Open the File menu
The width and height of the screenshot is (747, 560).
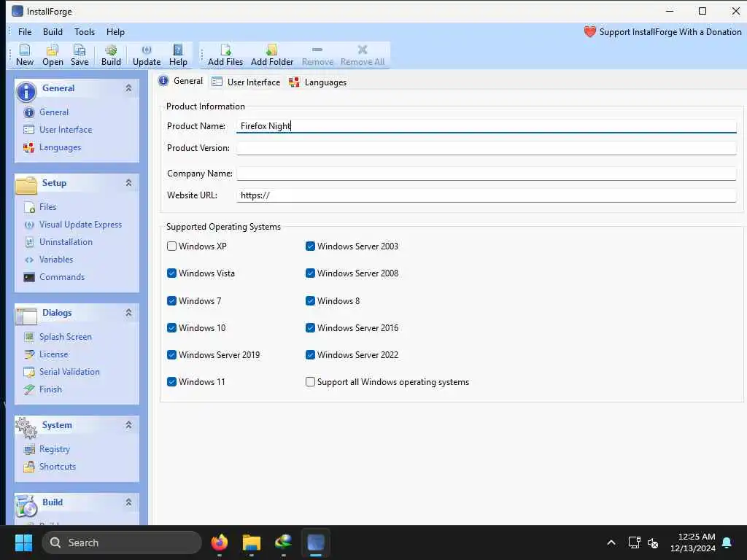point(25,32)
